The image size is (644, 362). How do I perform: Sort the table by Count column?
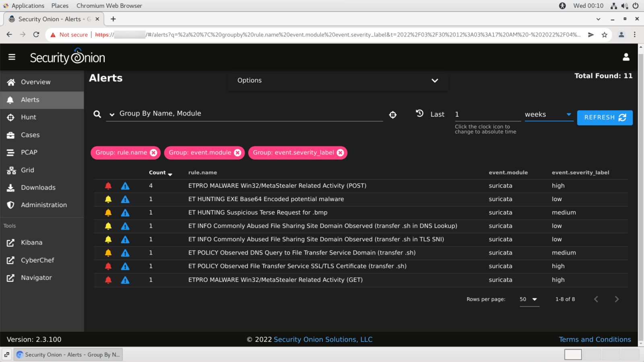point(160,173)
